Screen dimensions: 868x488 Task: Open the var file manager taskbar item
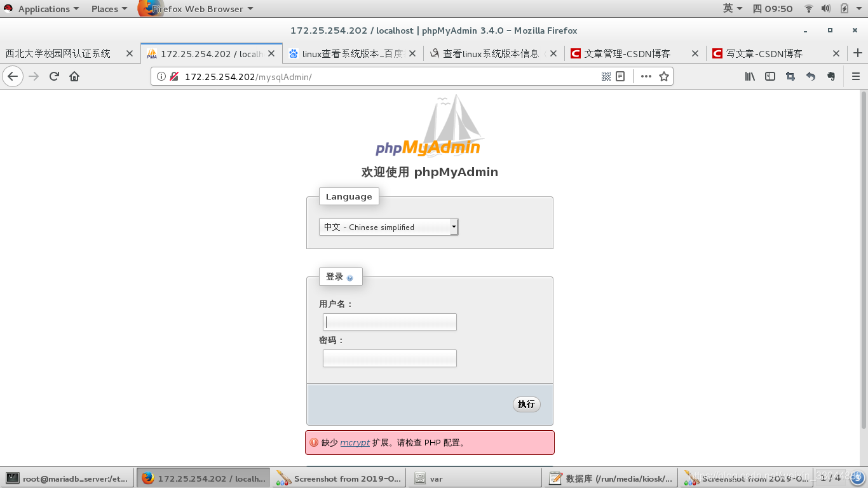[x=475, y=478]
